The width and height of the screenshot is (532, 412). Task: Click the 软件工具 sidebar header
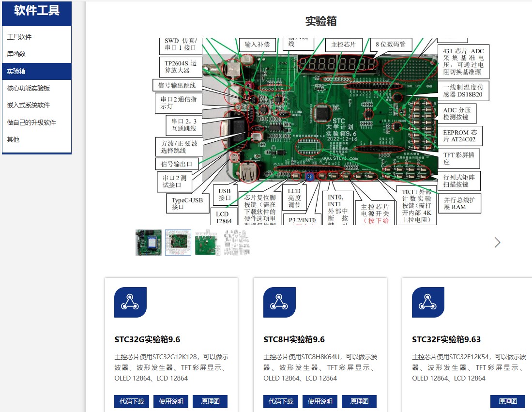pos(37,11)
